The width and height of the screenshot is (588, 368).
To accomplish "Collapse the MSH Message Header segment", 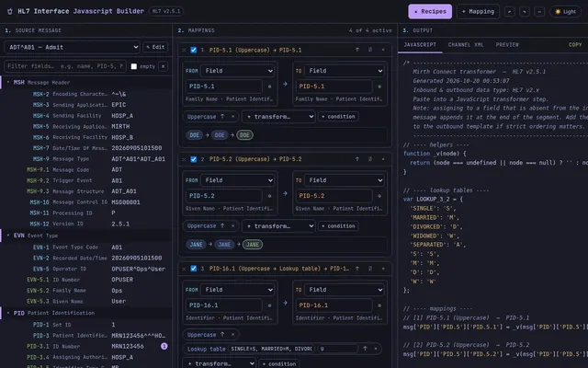I will coord(8,82).
